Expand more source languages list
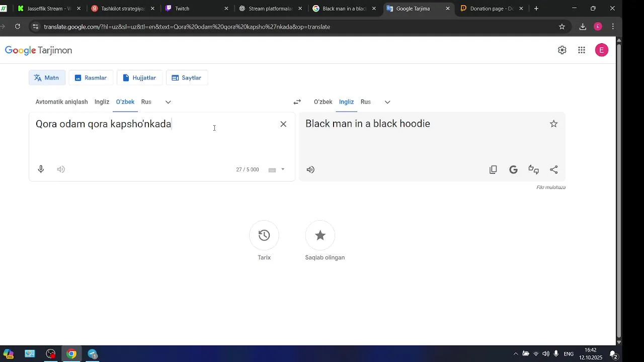The image size is (644, 362). 168,102
